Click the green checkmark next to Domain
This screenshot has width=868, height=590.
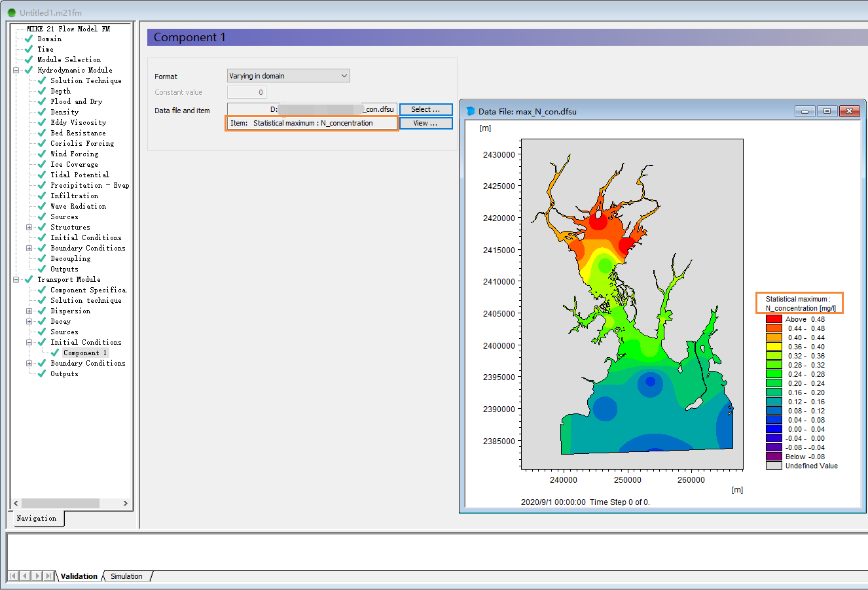[29, 39]
